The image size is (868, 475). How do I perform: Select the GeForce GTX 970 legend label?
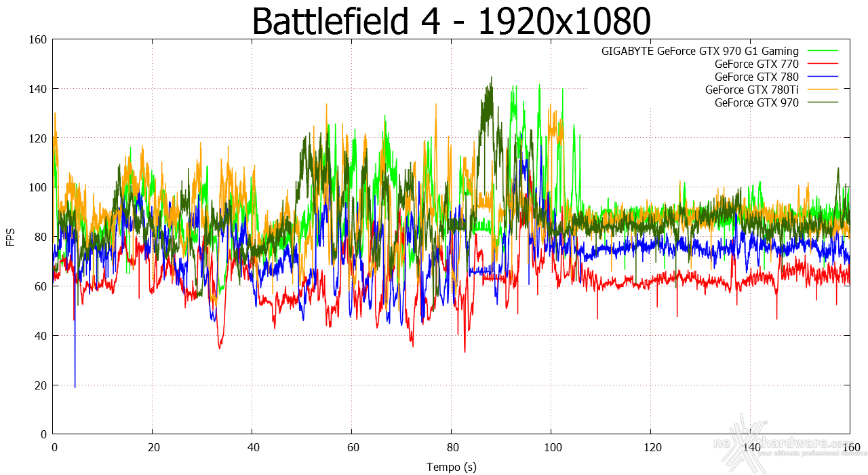tap(757, 102)
